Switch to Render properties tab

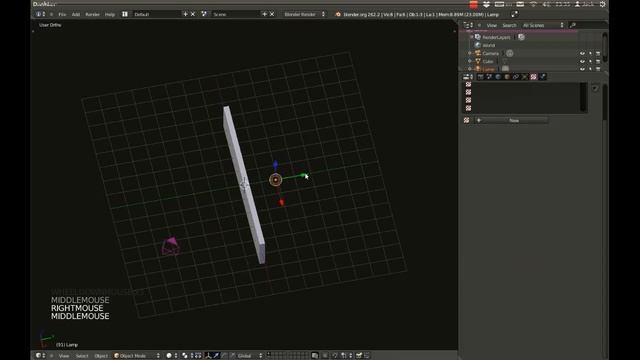[x=480, y=77]
